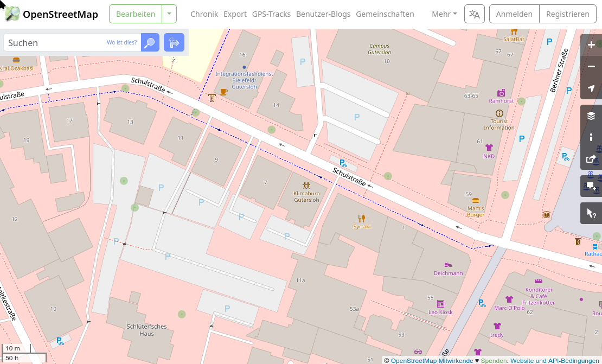This screenshot has width=602, height=364.
Task: Open the map key info icon
Action: pos(591,137)
